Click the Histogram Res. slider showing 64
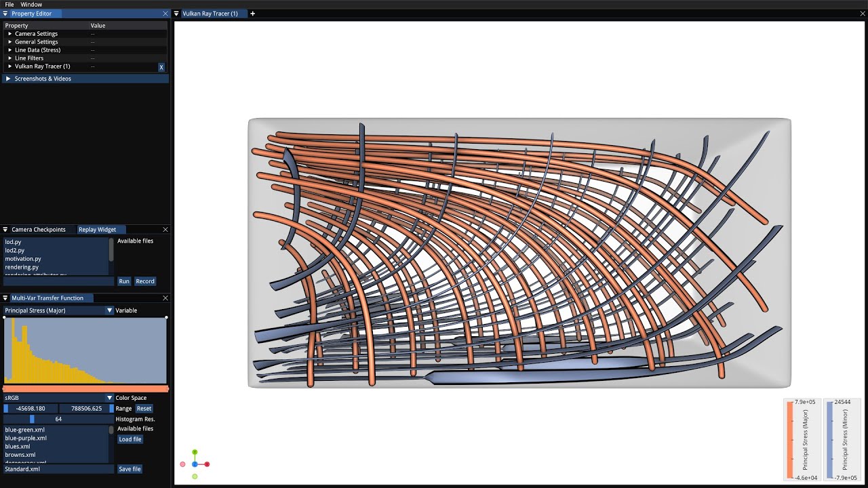The width and height of the screenshot is (868, 488). (59, 420)
